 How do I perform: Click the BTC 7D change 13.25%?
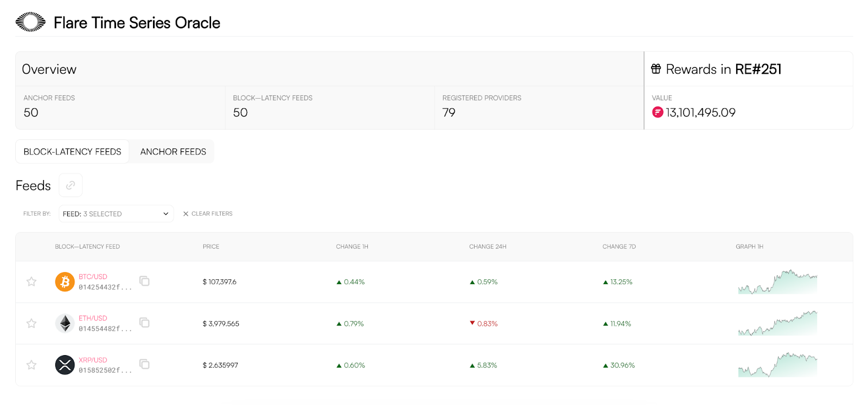[618, 282]
